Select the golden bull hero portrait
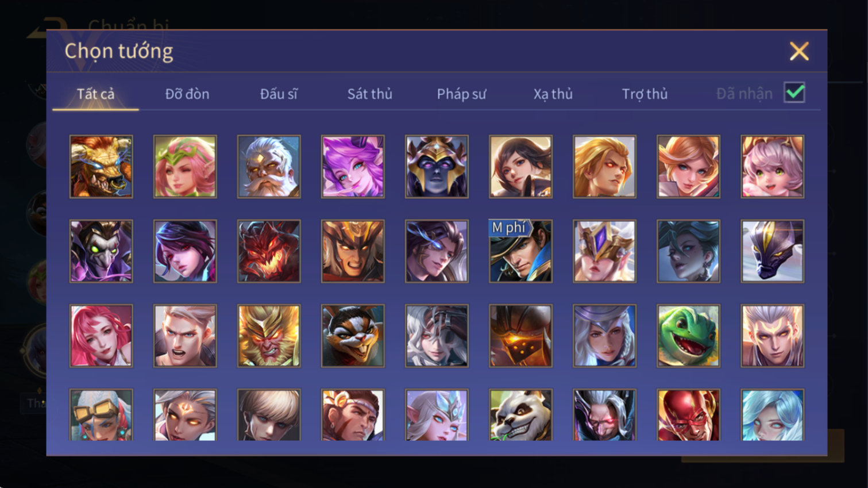 (101, 167)
